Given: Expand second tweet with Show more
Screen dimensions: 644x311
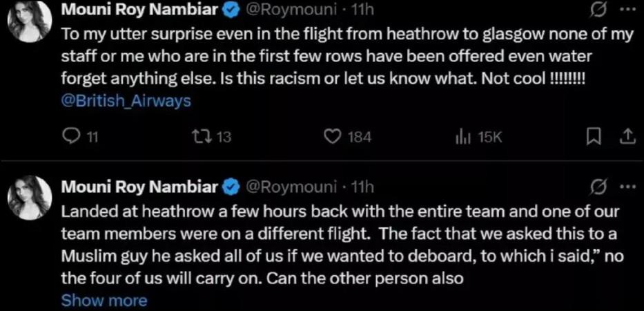Looking at the screenshot, I should 104,301.
